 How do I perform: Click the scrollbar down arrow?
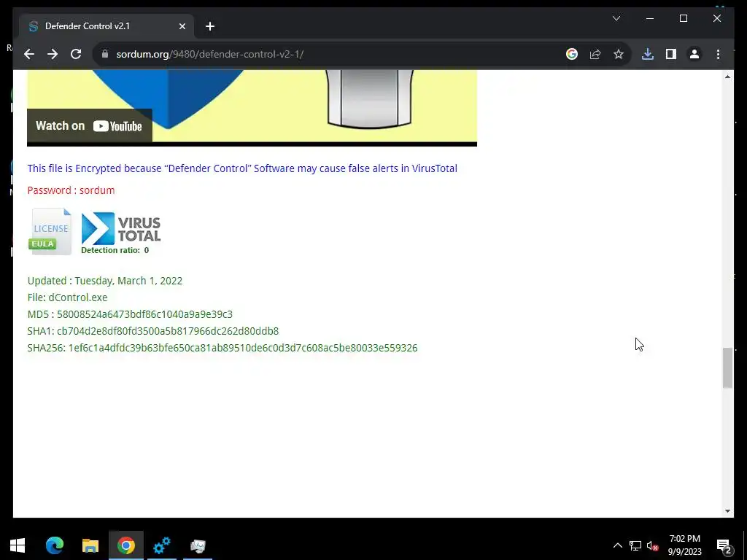727,511
